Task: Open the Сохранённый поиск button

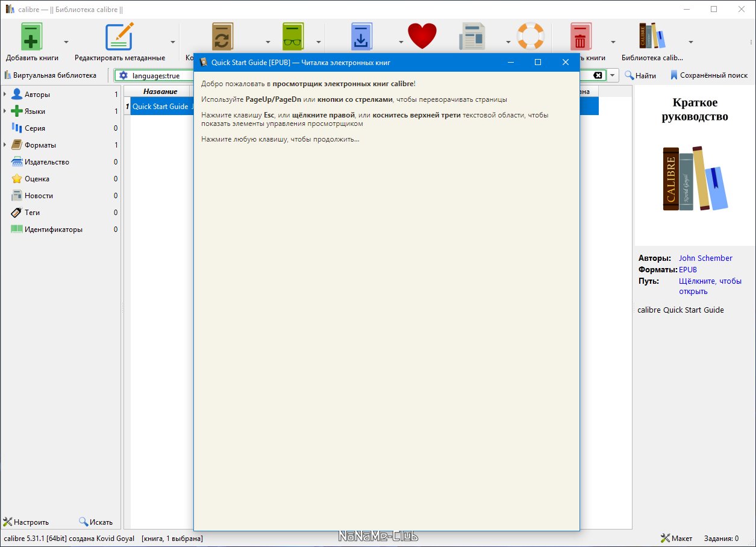Action: point(708,75)
